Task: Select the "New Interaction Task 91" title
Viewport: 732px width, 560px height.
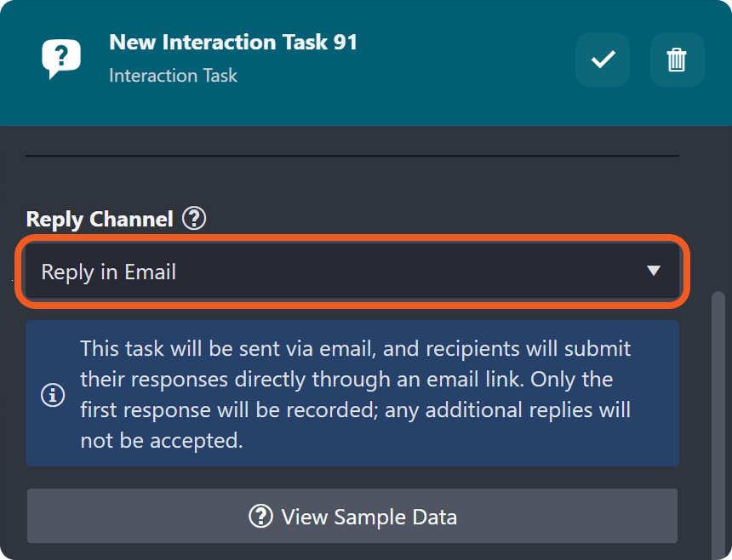Action: pos(233,42)
